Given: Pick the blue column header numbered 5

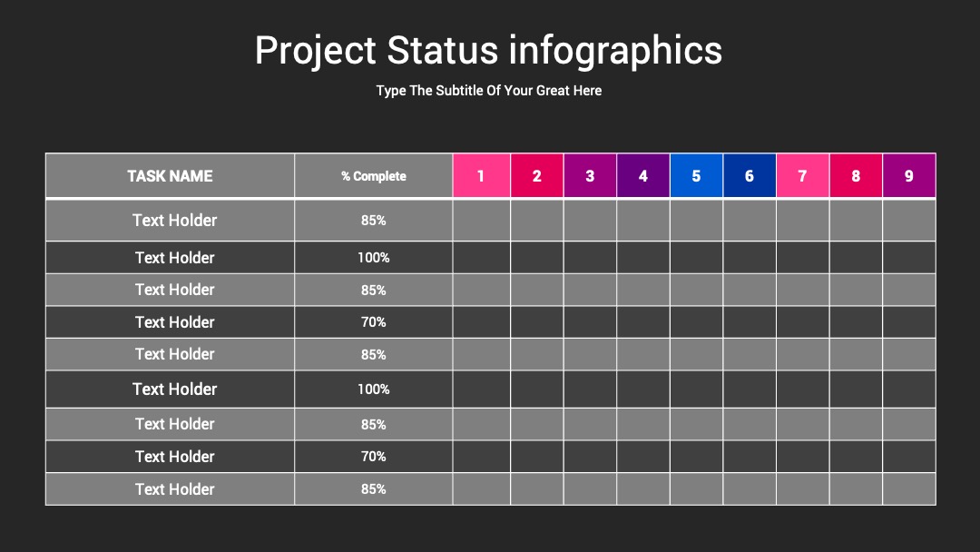Looking at the screenshot, I should pos(696,175).
